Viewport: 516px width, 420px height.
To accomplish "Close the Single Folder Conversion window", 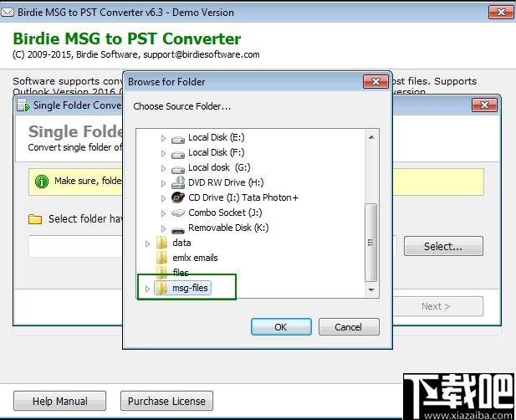I will [x=484, y=105].
